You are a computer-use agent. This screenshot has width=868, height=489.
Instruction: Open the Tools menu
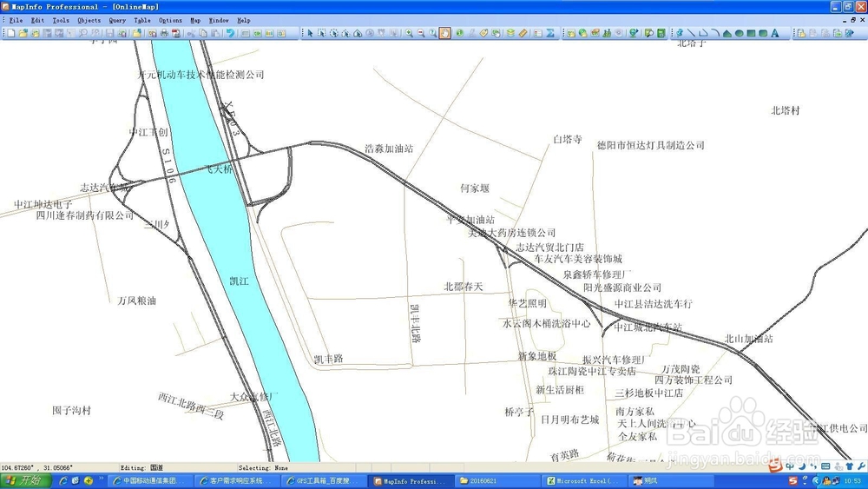click(x=61, y=21)
